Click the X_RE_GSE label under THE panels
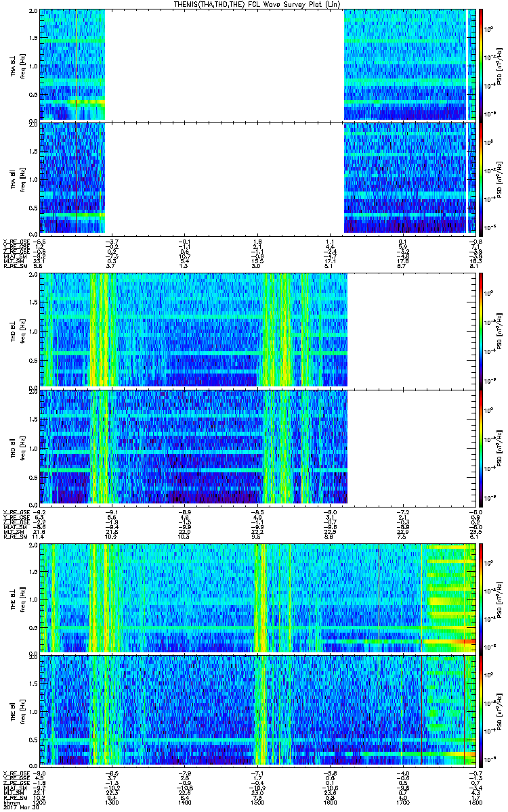This screenshot has height=812, width=508. tap(16, 773)
